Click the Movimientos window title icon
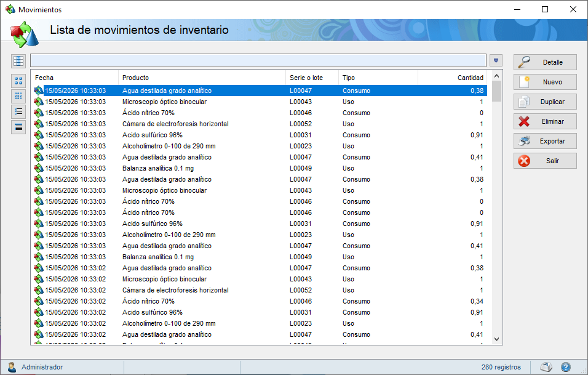Image resolution: width=588 pixels, height=375 pixels. 10,9
